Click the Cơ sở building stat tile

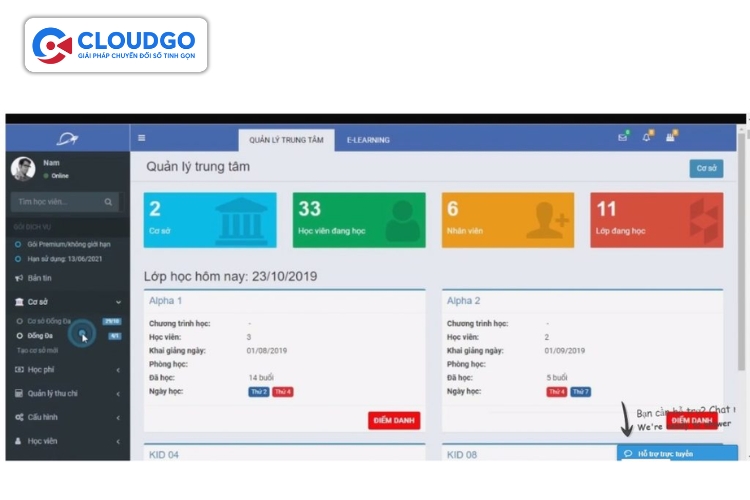(x=210, y=220)
